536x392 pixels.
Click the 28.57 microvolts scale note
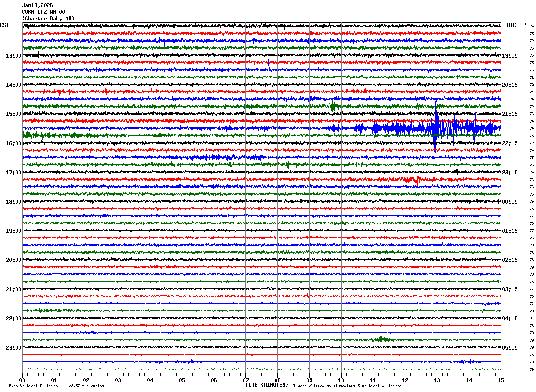coord(86,386)
